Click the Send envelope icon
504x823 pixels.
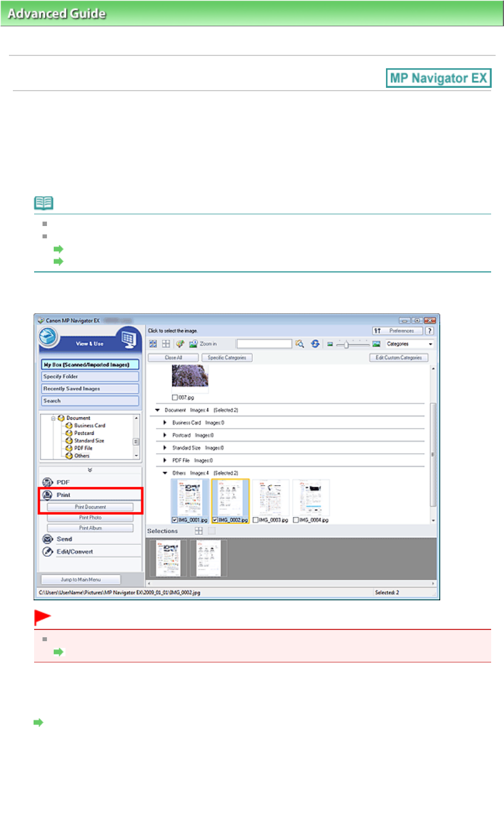[x=48, y=539]
